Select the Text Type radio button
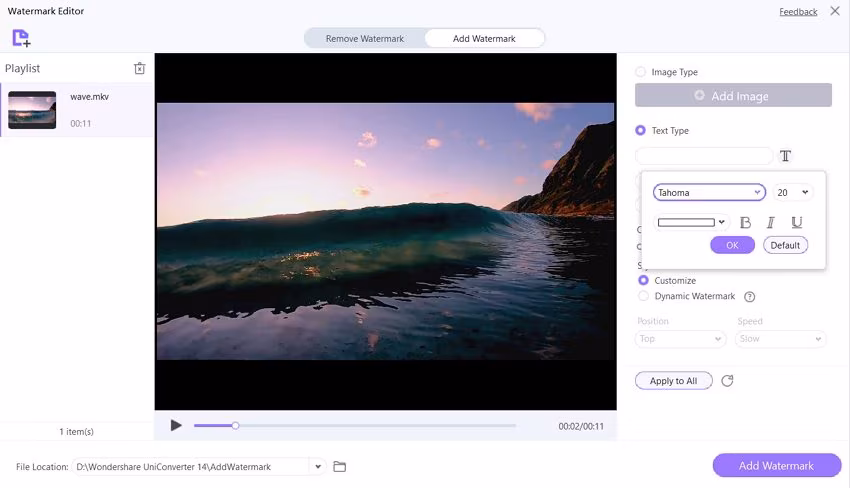Image resolution: width=850 pixels, height=488 pixels. point(640,130)
